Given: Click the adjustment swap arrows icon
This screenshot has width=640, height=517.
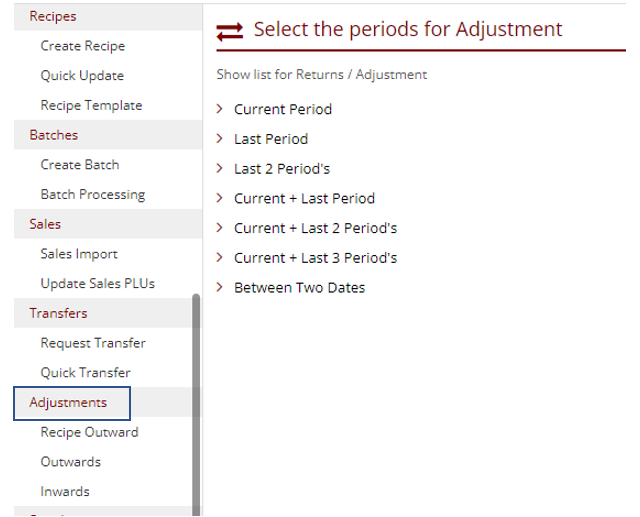Looking at the screenshot, I should pos(229,32).
